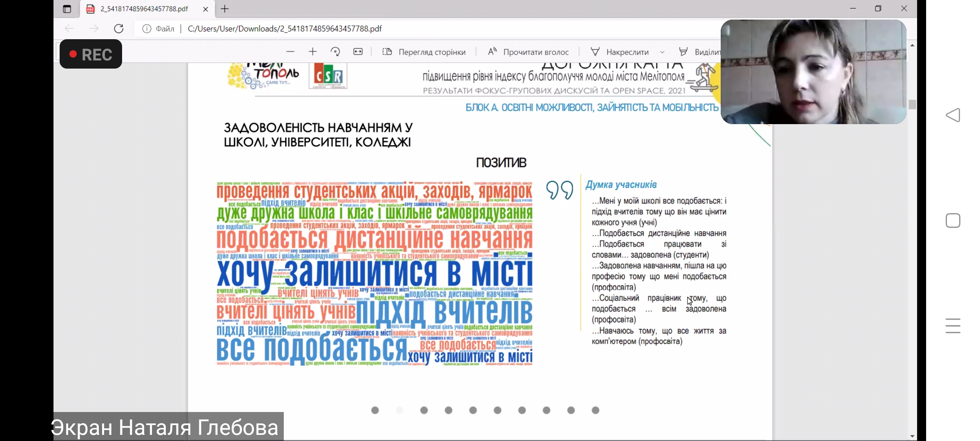Click the Файл site info icon
980x441 pixels.
(x=147, y=29)
